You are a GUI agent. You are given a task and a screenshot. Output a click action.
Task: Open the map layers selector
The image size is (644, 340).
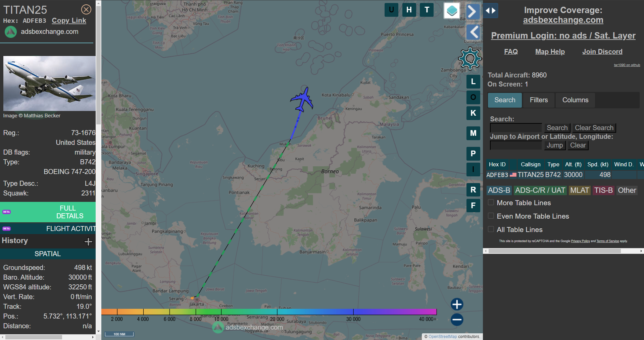click(452, 10)
